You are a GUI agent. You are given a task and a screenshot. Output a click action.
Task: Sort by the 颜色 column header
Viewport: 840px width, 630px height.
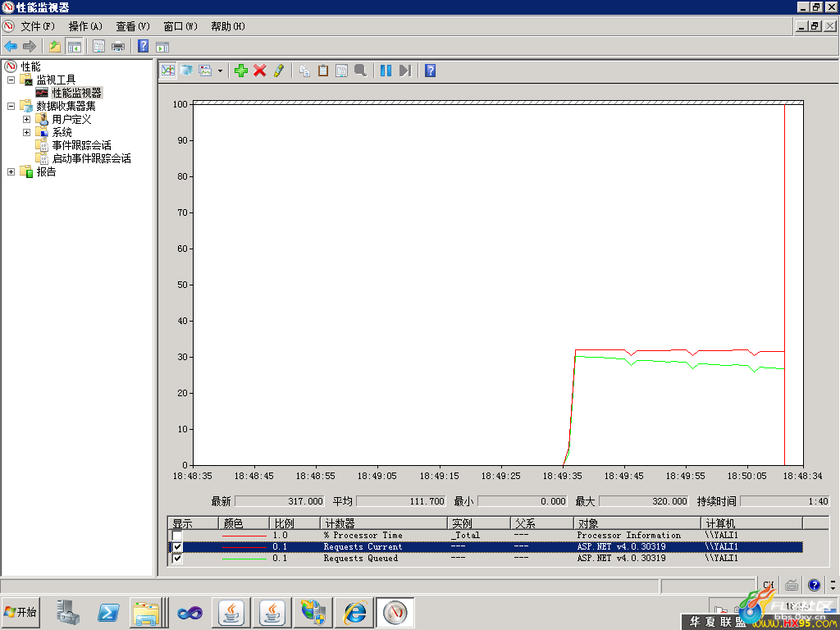(x=244, y=523)
